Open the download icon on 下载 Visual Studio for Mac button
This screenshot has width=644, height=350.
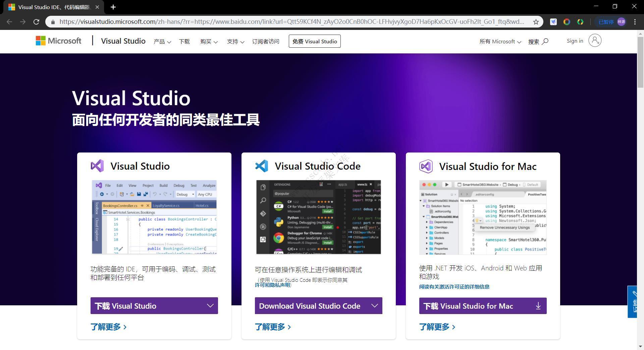coord(538,306)
